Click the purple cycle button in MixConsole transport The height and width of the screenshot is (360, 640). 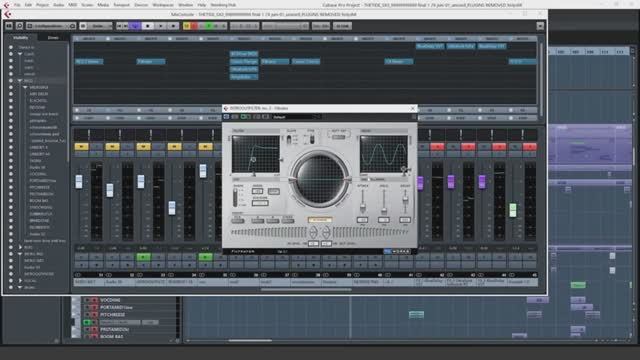(134, 26)
